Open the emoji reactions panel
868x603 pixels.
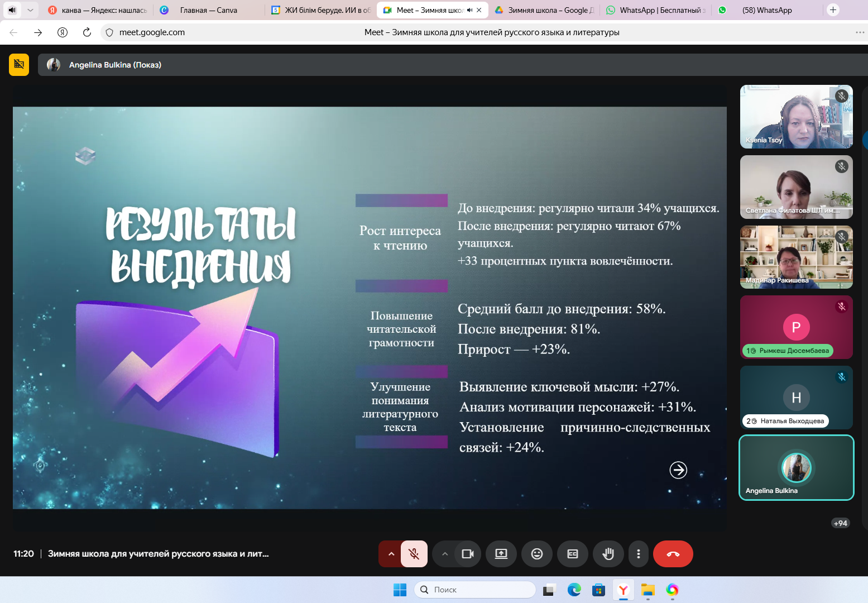(536, 554)
